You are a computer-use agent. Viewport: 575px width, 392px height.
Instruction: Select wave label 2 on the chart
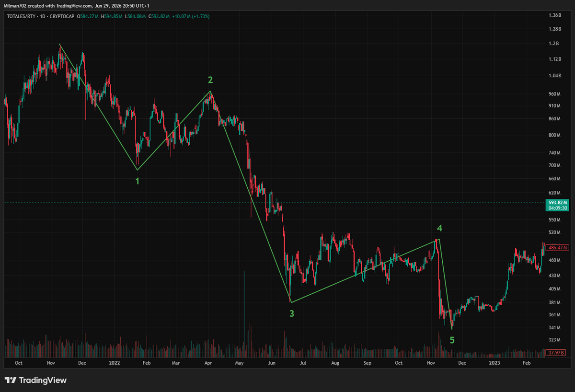(210, 80)
